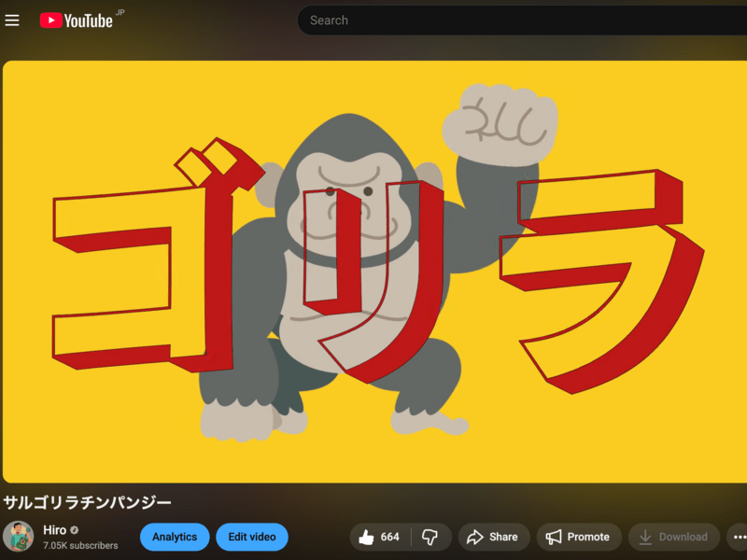Click the YouTube logo to go home
Viewport: 747px width, 560px height.
[x=76, y=21]
